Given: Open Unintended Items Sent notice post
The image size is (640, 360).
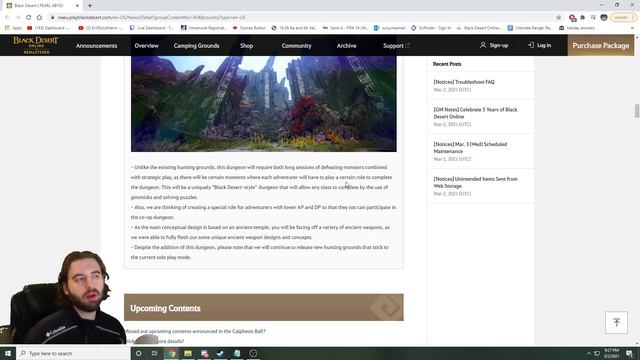Looking at the screenshot, I should 476,182.
